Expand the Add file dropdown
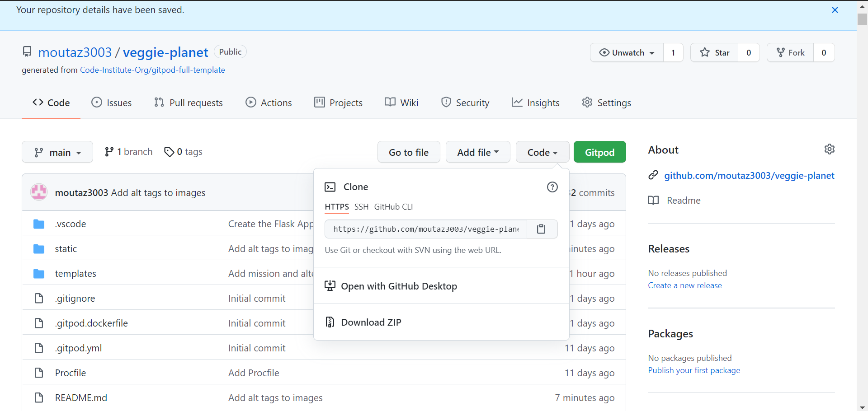 (478, 152)
